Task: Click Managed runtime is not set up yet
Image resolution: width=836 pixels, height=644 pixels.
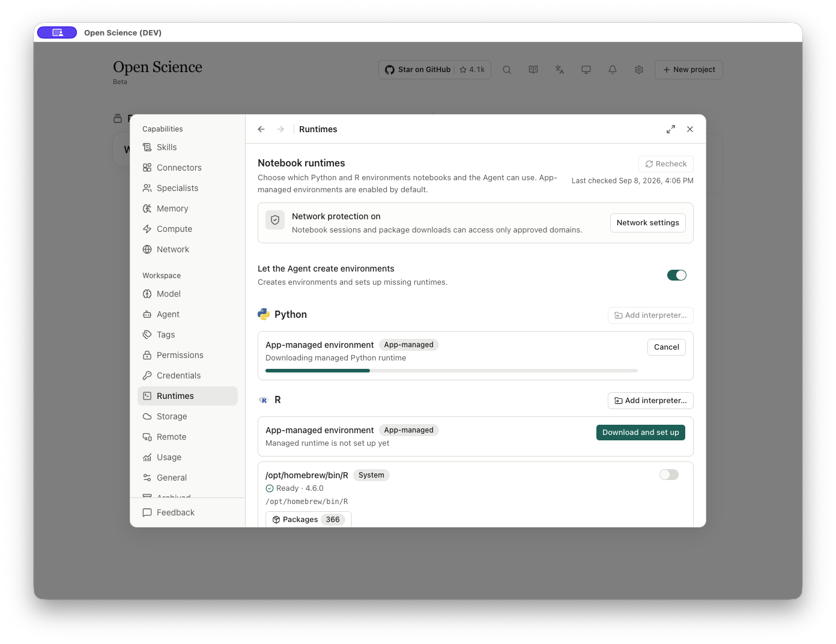Action: pos(327,443)
